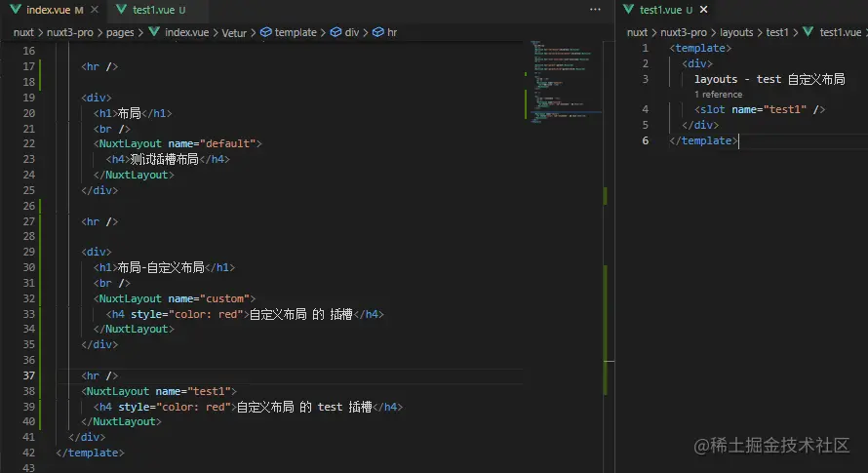
Task: Open the 'pages' breadcrumb folder
Action: 120,32
